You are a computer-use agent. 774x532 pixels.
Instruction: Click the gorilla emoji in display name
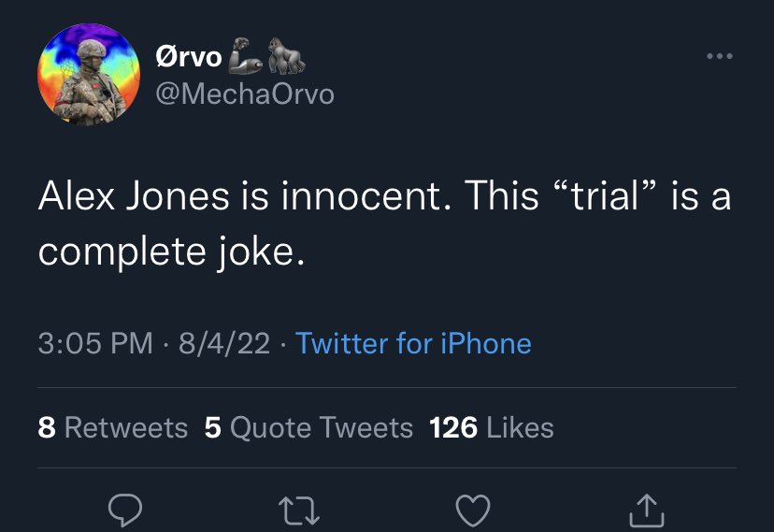click(x=286, y=56)
